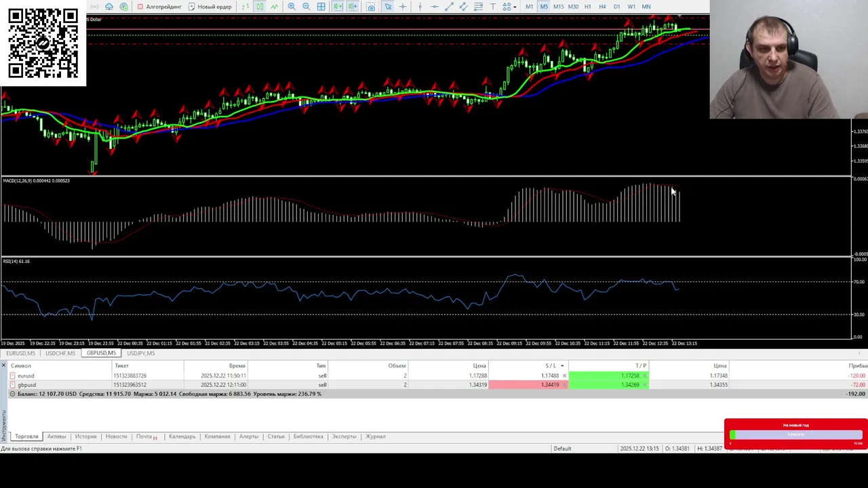
Task: Open the Активы tab
Action: pos(56,436)
